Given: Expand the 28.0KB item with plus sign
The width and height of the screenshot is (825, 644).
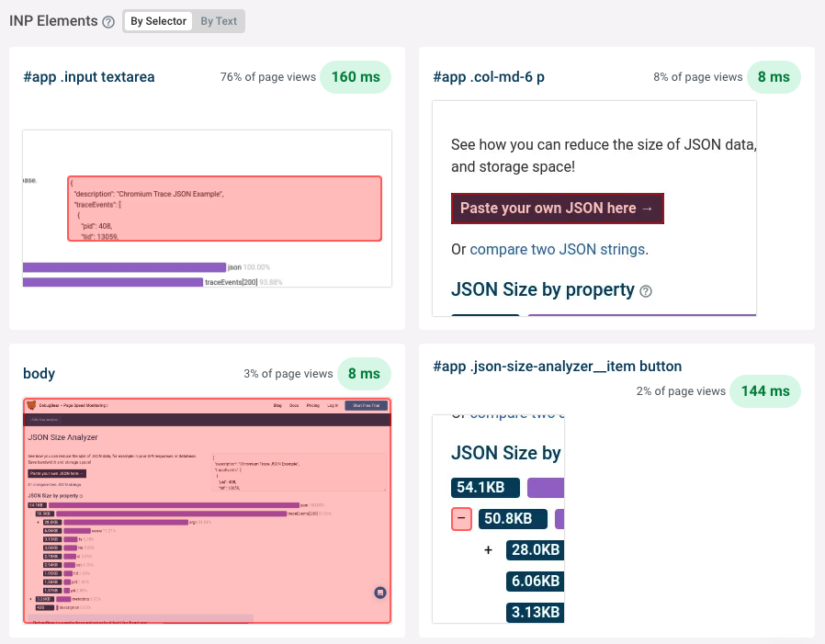Looking at the screenshot, I should (488, 550).
